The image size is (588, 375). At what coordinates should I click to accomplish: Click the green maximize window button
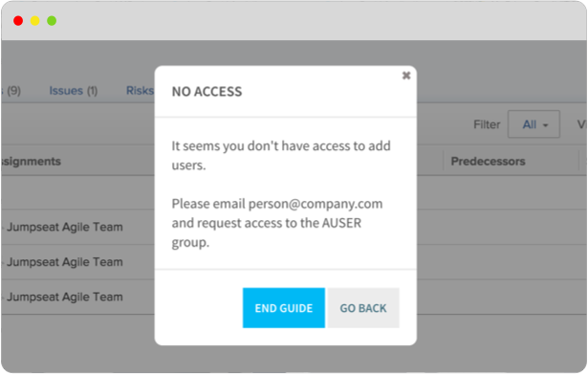(x=52, y=21)
